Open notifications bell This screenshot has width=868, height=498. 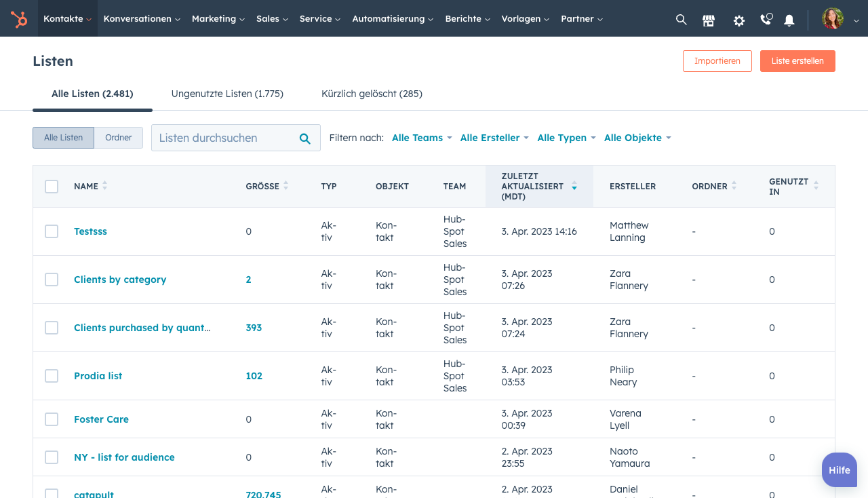tap(789, 20)
